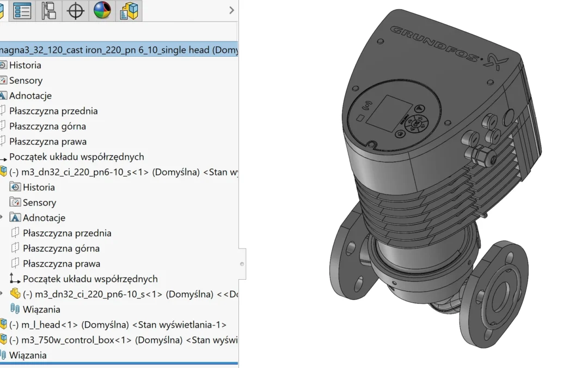Click nested Płaszczyzna prawa plane icon
Image resolution: width=588 pixels, height=368 pixels.
(15, 264)
